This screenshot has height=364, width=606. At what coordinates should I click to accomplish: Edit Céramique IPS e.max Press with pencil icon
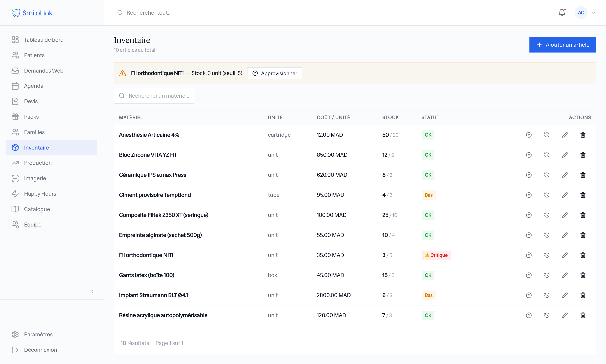[565, 175]
